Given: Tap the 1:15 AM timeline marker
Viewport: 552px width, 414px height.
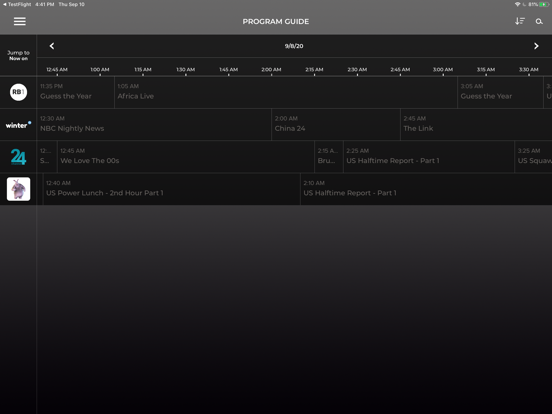Looking at the screenshot, I should pos(143,70).
